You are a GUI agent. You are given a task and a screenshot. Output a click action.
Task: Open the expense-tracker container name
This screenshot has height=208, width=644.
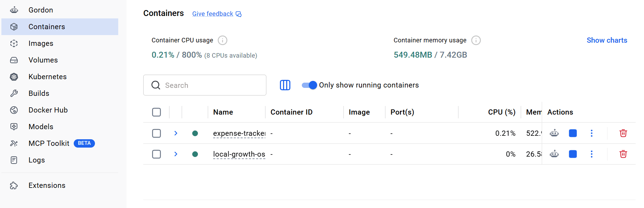point(239,133)
